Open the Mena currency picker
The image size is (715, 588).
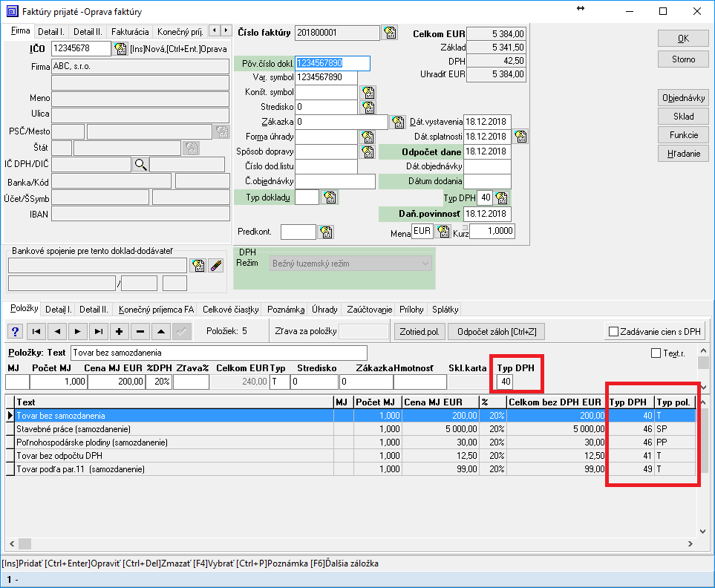pyautogui.click(x=443, y=232)
